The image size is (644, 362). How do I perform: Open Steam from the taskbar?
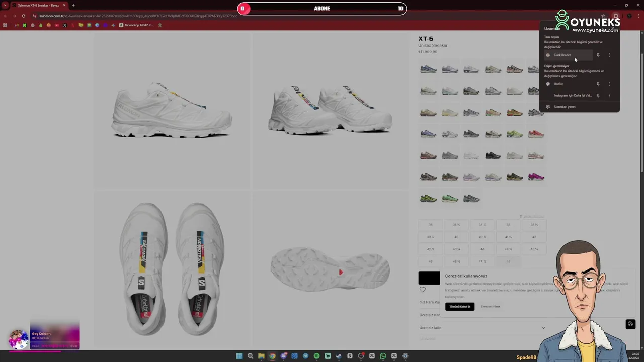click(x=339, y=356)
